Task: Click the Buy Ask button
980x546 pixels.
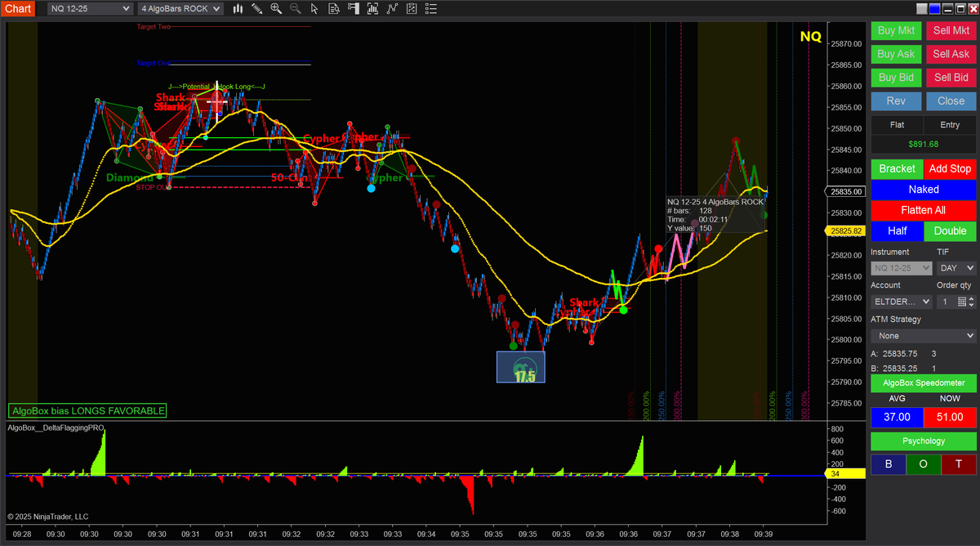Action: 896,54
